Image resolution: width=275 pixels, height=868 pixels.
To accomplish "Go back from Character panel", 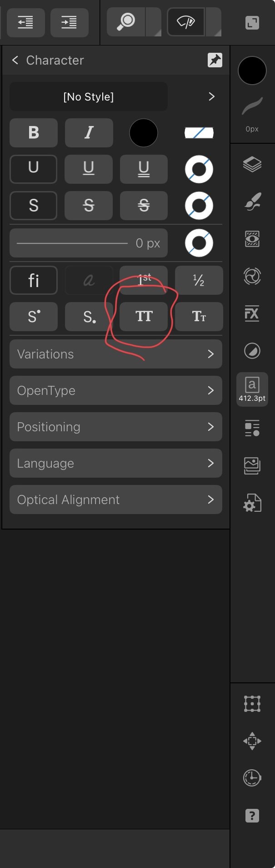I will click(15, 60).
